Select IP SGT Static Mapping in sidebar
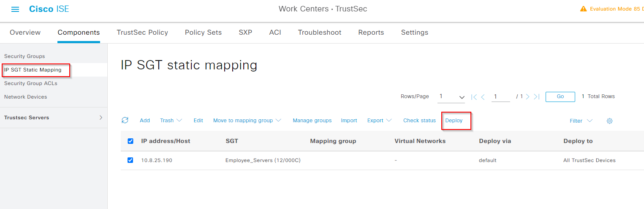 tap(33, 70)
